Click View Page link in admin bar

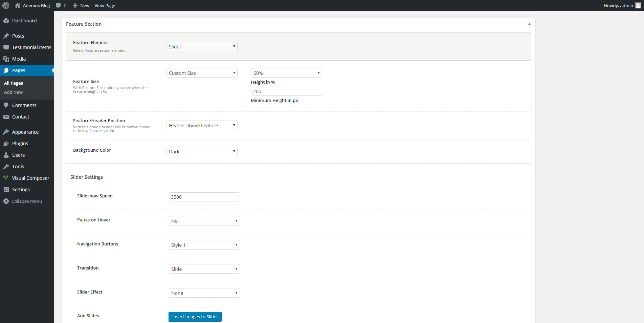pyautogui.click(x=105, y=5)
